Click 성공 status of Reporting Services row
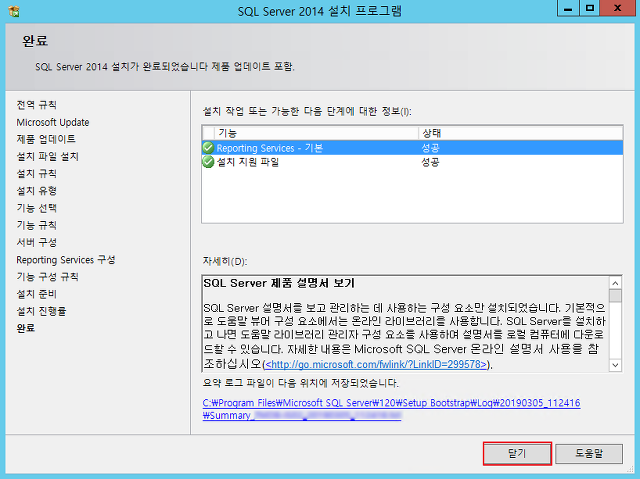Image resolution: width=640 pixels, height=479 pixels. click(x=430, y=148)
